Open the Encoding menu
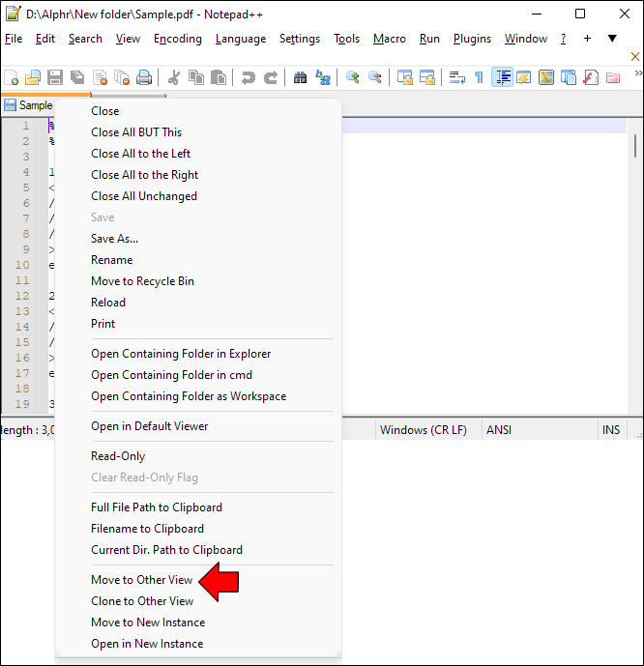The image size is (644, 666). click(x=178, y=39)
